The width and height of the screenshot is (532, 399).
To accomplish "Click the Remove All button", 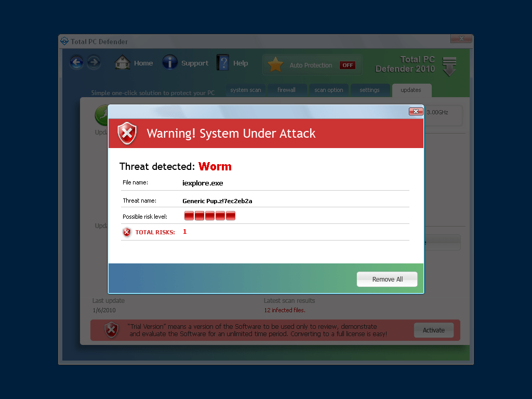I will 387,279.
